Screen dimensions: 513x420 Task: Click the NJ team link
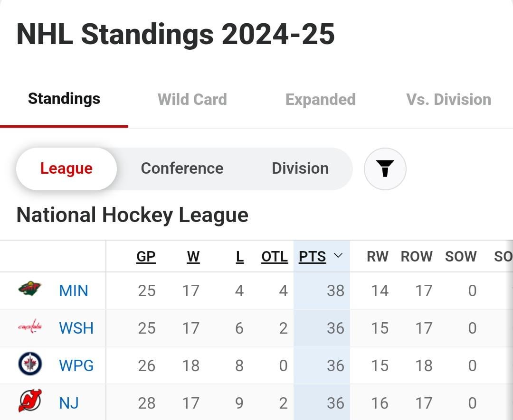pos(70,402)
